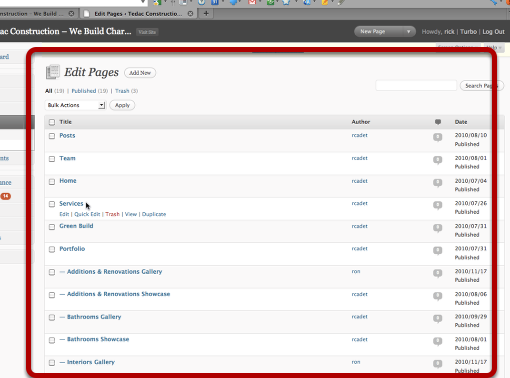Click the comment bubble in the Portfolio row
The width and height of the screenshot is (510, 378).
[437, 251]
